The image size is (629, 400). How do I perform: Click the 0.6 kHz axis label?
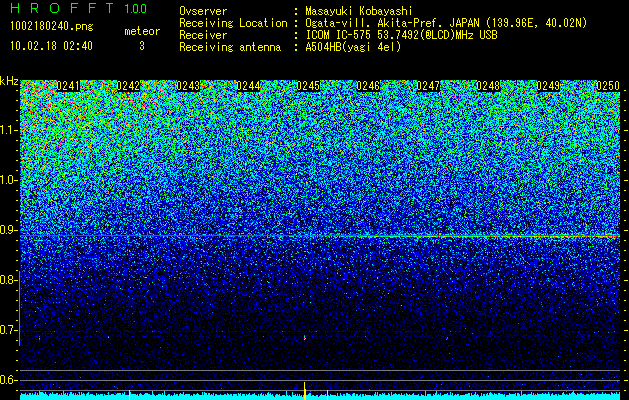8,380
